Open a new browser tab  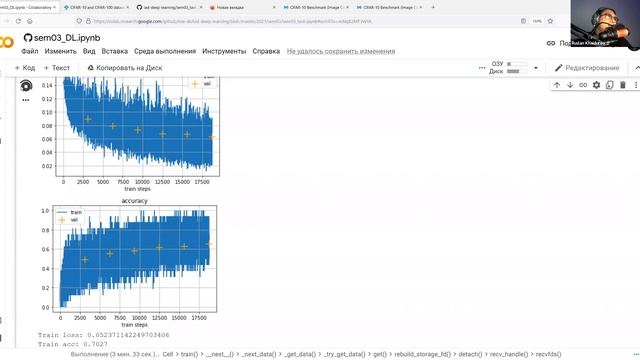coord(433,7)
